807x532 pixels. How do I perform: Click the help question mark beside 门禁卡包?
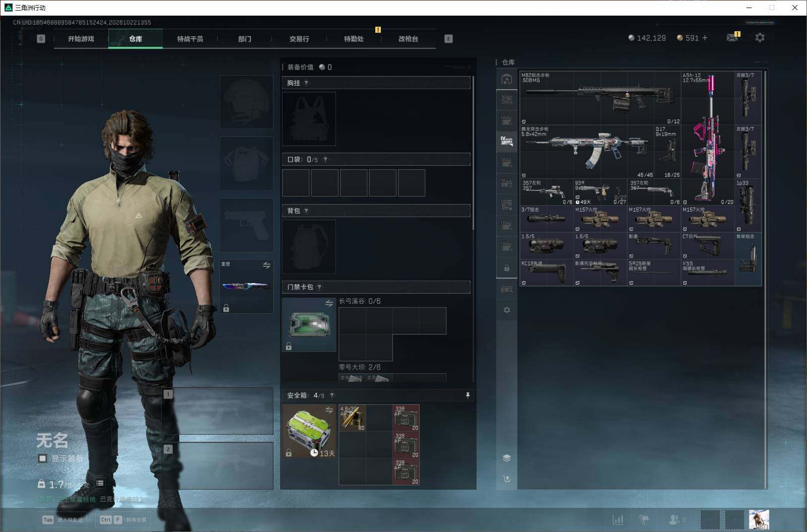[319, 287]
